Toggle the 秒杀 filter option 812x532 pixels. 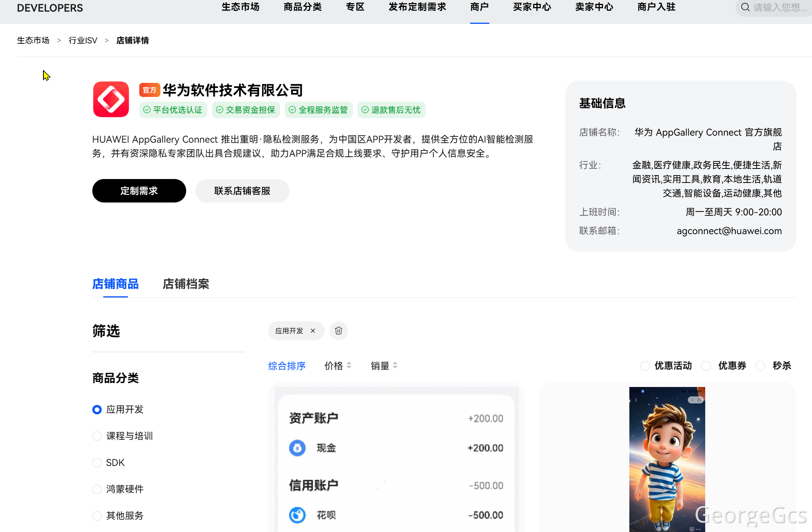point(760,365)
